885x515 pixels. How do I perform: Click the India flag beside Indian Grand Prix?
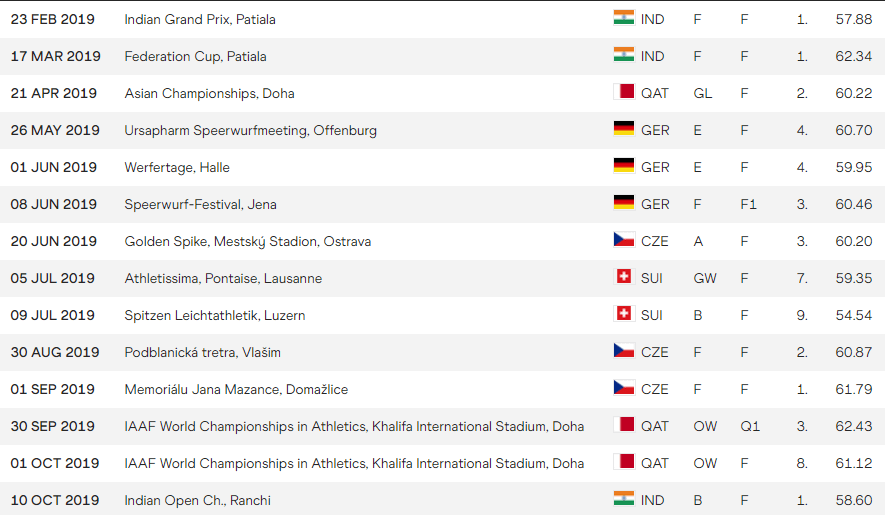[x=623, y=18]
